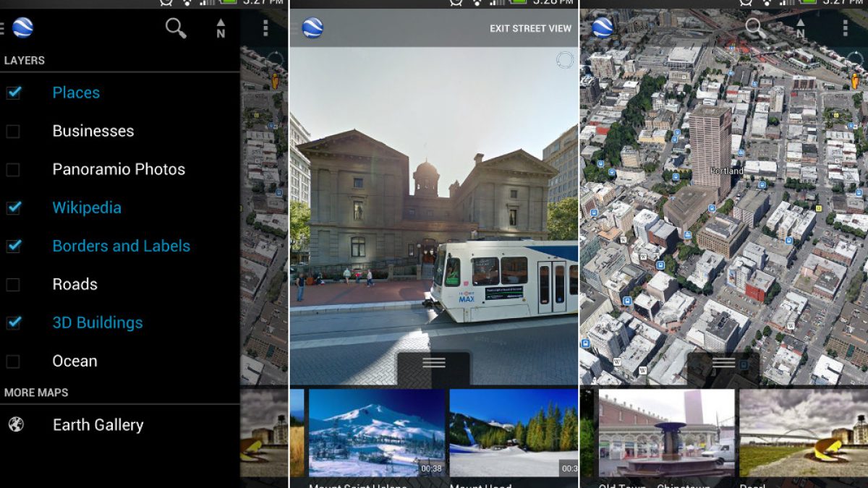Image resolution: width=868 pixels, height=488 pixels.
Task: Collapse gallery drawer handle on 3D map
Action: tap(723, 363)
